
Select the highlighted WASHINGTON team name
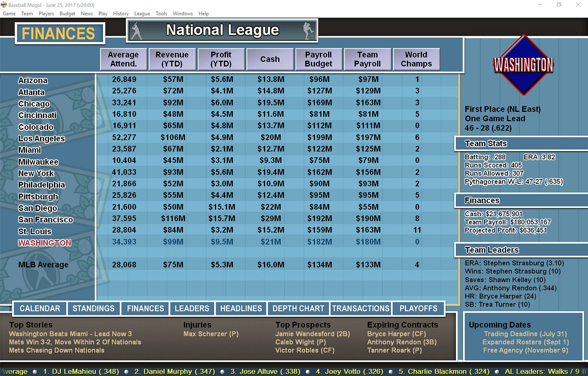[x=45, y=243]
